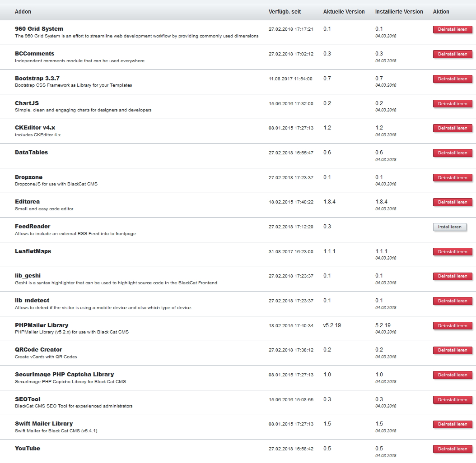
Task: Install the FeedReader addon
Action: 449,227
